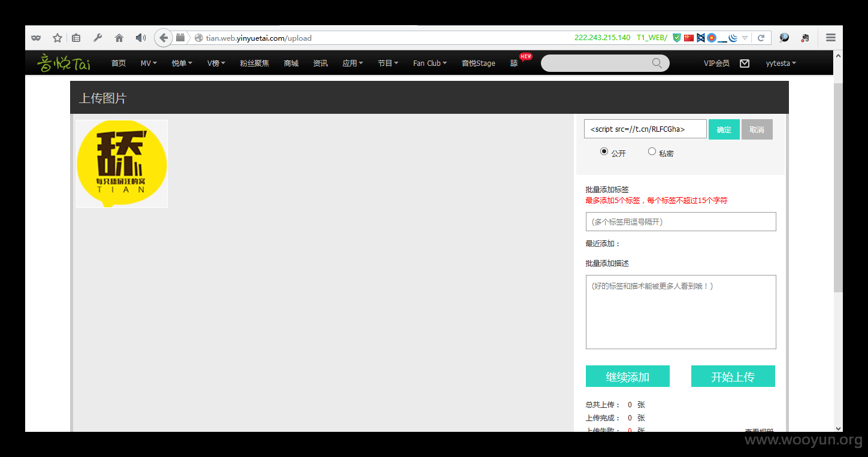
Task: Open the VIP会员 link
Action: pos(716,63)
